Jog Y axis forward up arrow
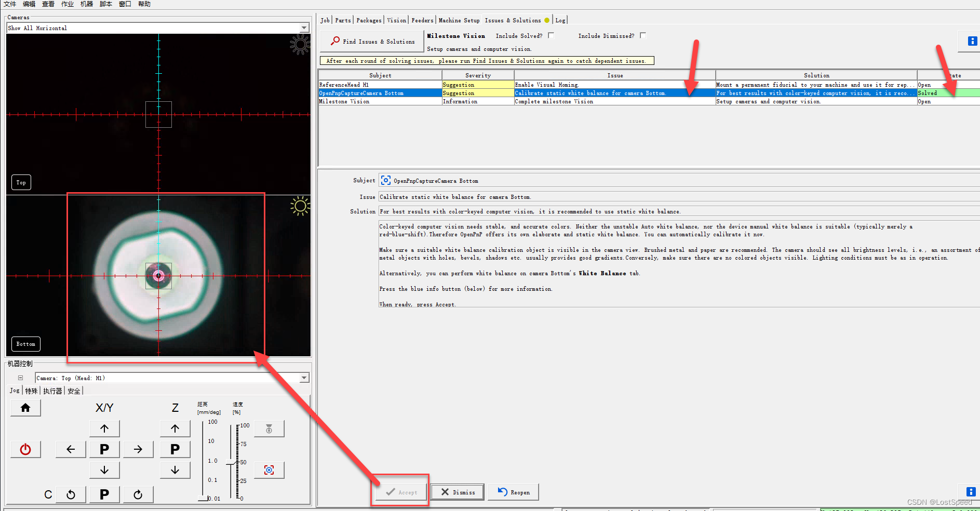 pyautogui.click(x=104, y=428)
